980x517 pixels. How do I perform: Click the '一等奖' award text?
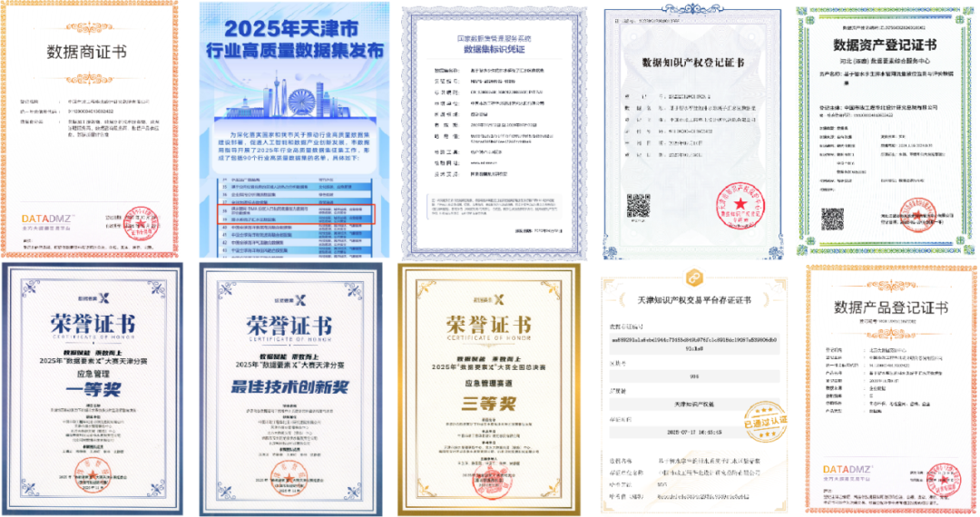[93, 390]
